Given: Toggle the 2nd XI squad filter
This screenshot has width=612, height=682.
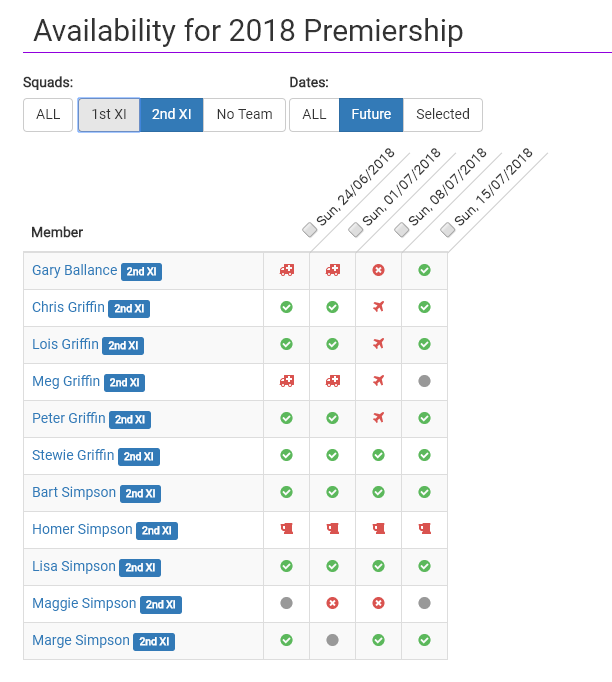Looking at the screenshot, I should tap(171, 114).
